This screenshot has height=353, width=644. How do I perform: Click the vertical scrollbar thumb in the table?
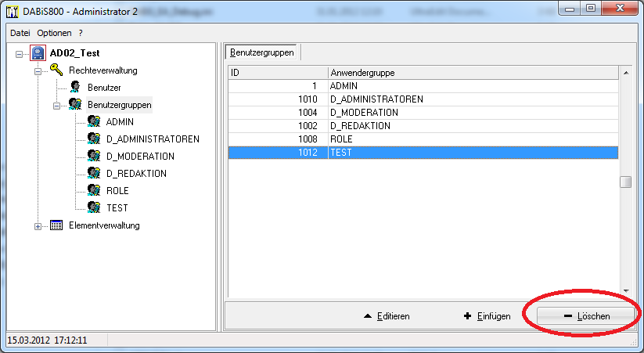[x=626, y=182]
